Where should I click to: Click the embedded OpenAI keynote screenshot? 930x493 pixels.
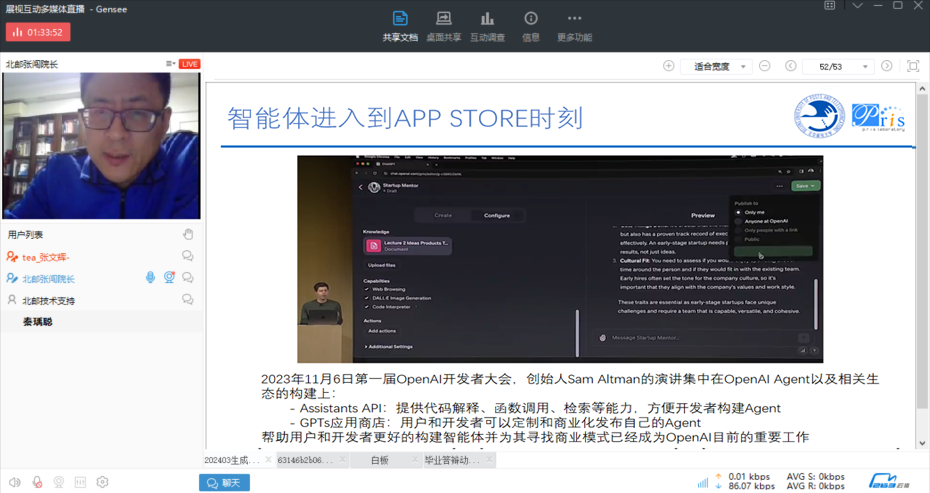point(560,259)
